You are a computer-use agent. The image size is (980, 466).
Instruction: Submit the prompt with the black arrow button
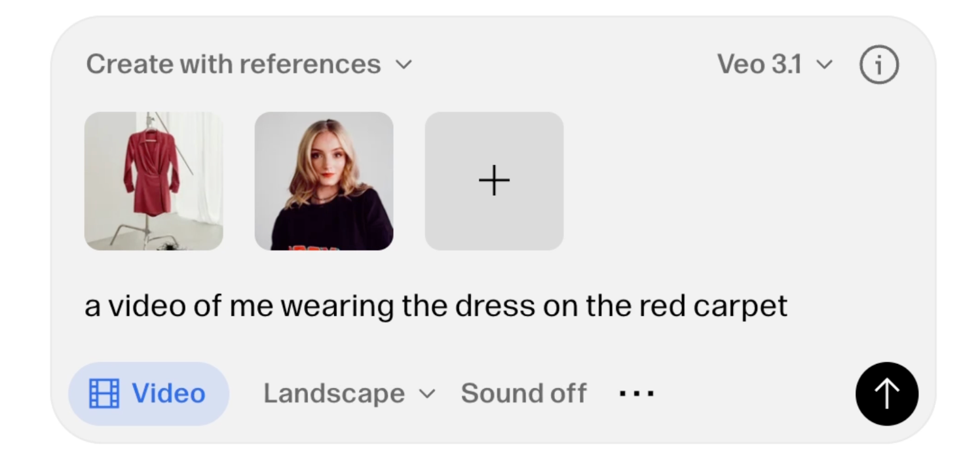point(886,394)
